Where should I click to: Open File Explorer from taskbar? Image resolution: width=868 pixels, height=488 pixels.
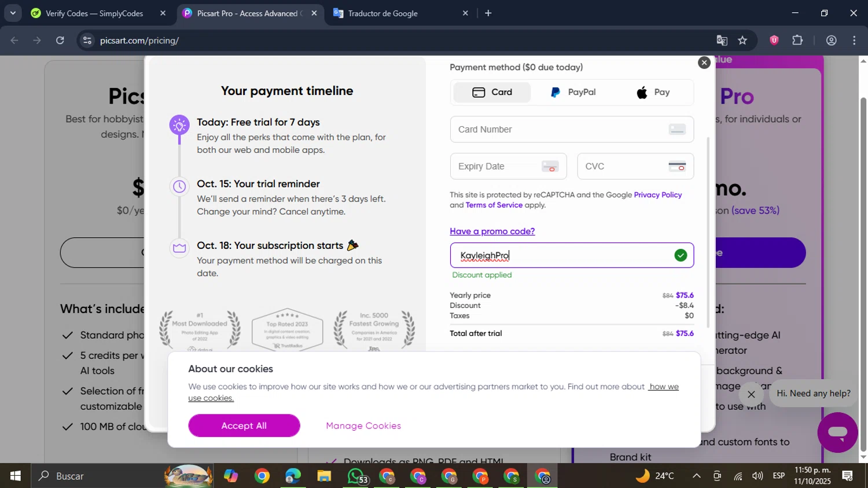coord(323,476)
